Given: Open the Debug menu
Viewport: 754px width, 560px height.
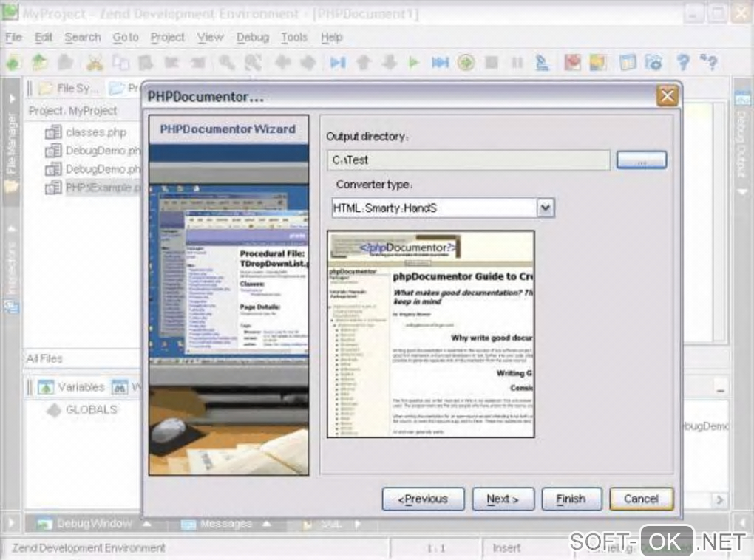Looking at the screenshot, I should pos(253,37).
